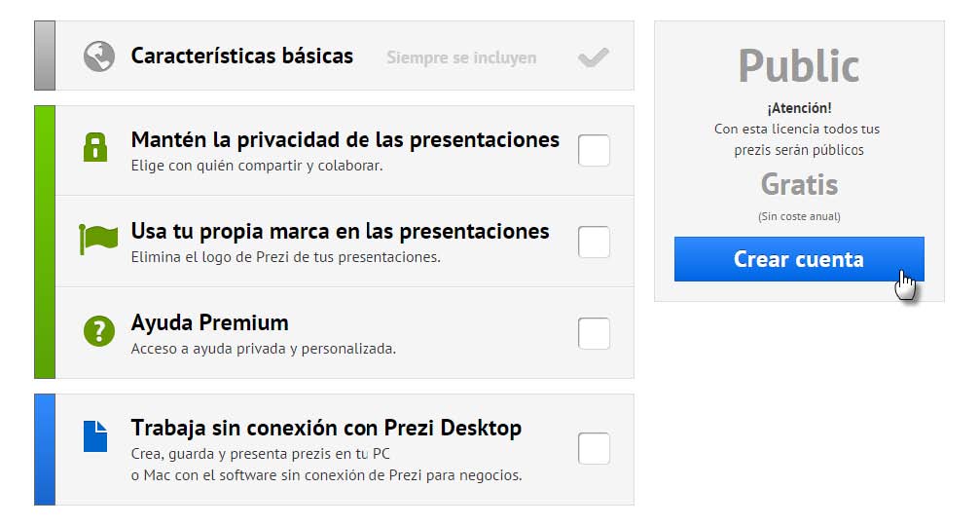Select the 'Ayuda Premium' feature title
980x526 pixels.
[209, 322]
